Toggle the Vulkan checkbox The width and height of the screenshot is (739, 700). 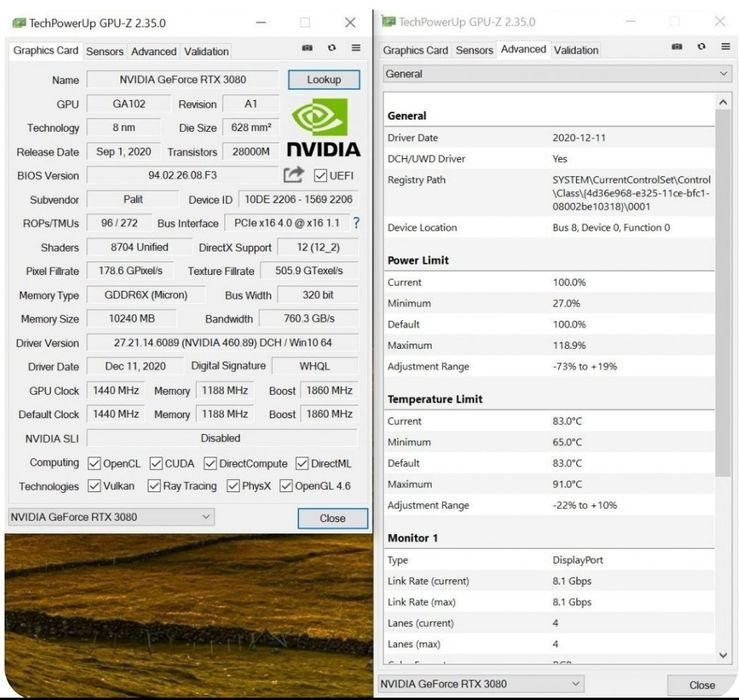click(x=94, y=486)
